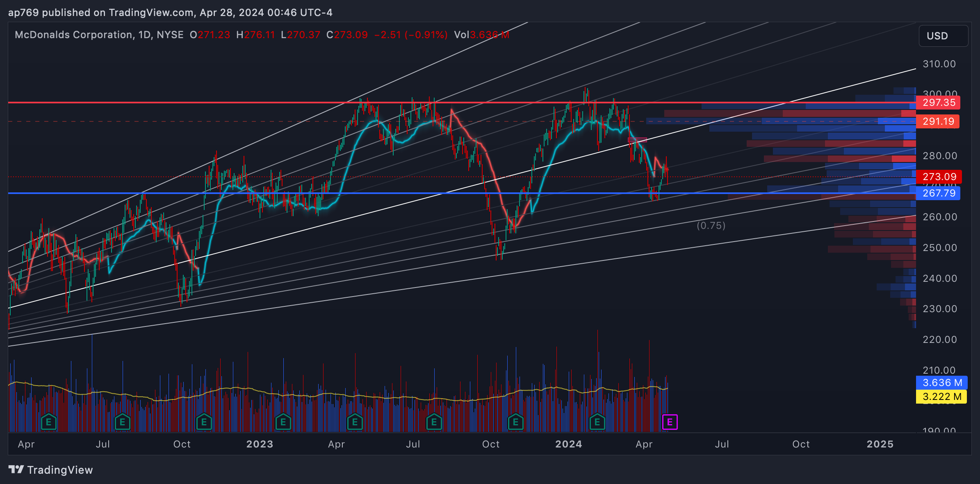
Task: Click the purple upcoming earnings marker
Action: 670,422
